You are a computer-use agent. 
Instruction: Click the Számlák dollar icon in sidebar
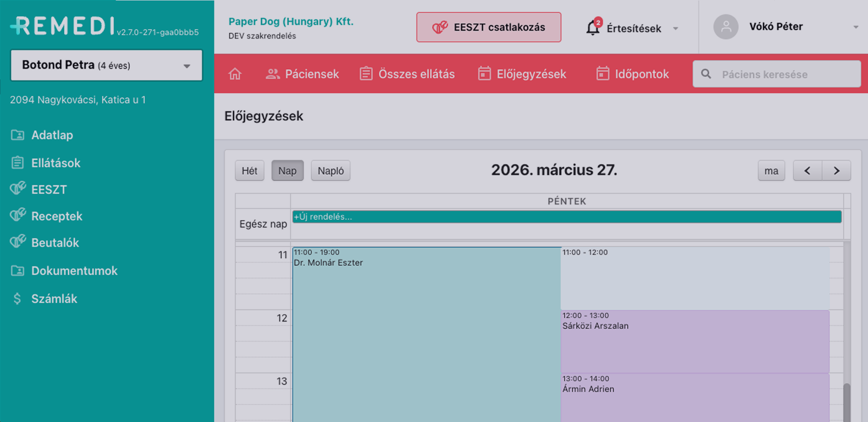(x=17, y=298)
